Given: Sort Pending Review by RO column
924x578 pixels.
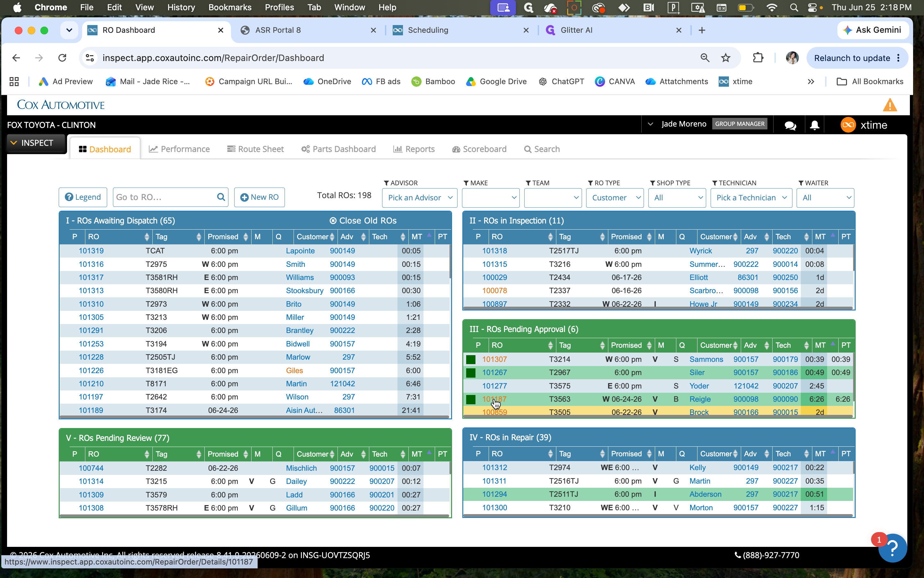Looking at the screenshot, I should 118,454.
